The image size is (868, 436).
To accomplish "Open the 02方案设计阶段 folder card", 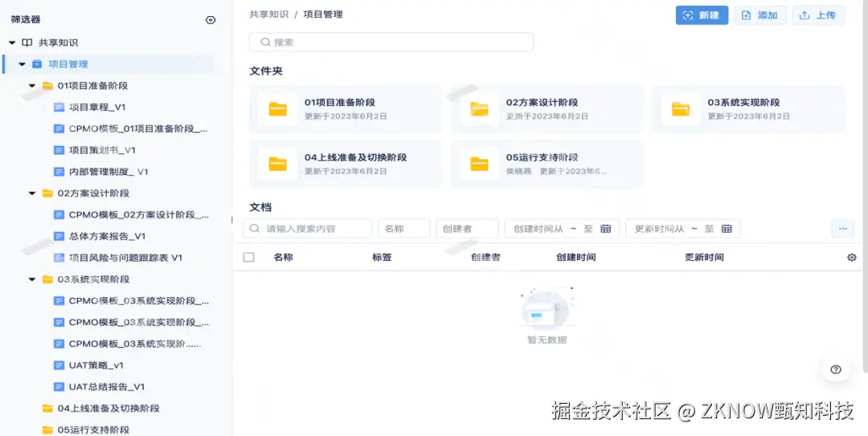I will pos(547,108).
